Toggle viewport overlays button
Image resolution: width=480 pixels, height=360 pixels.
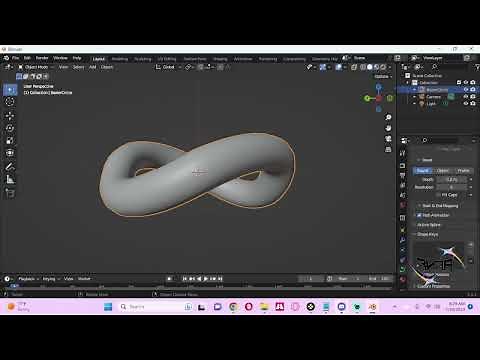coord(339,67)
